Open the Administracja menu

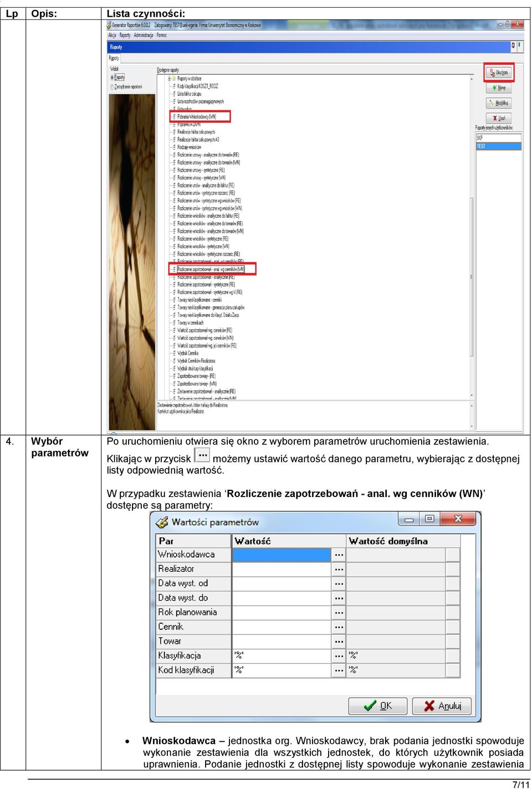point(144,35)
